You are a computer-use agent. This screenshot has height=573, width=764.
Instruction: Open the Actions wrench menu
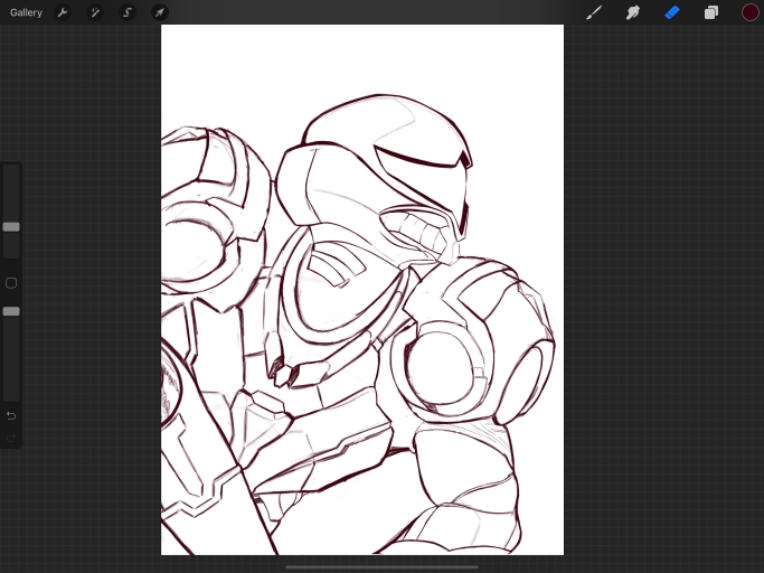62,13
